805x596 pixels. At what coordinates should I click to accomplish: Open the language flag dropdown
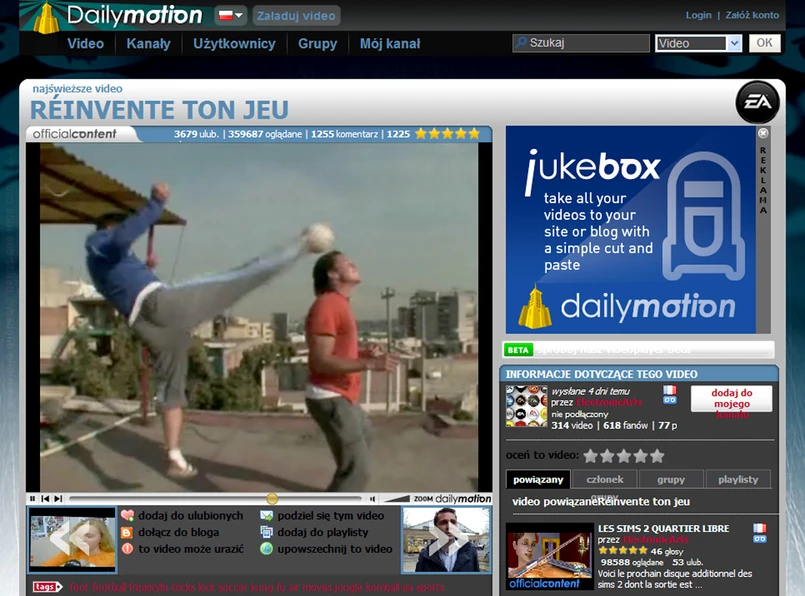click(x=230, y=16)
